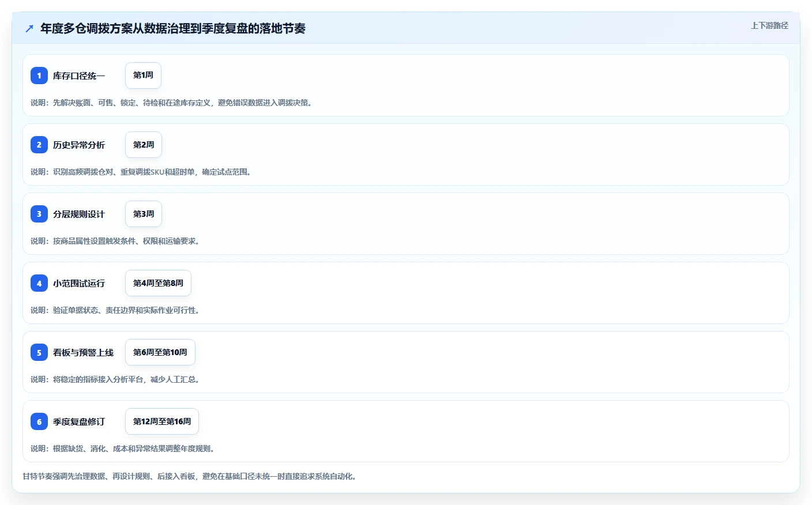
Task: Click the 第3周 time tag
Action: click(x=144, y=214)
